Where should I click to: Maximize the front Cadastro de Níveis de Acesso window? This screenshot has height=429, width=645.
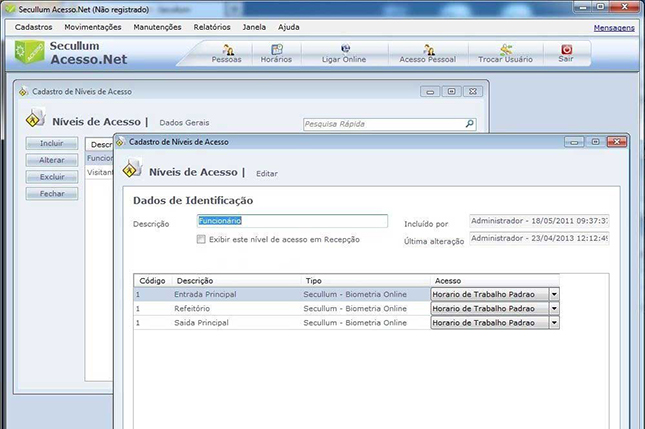(595, 142)
